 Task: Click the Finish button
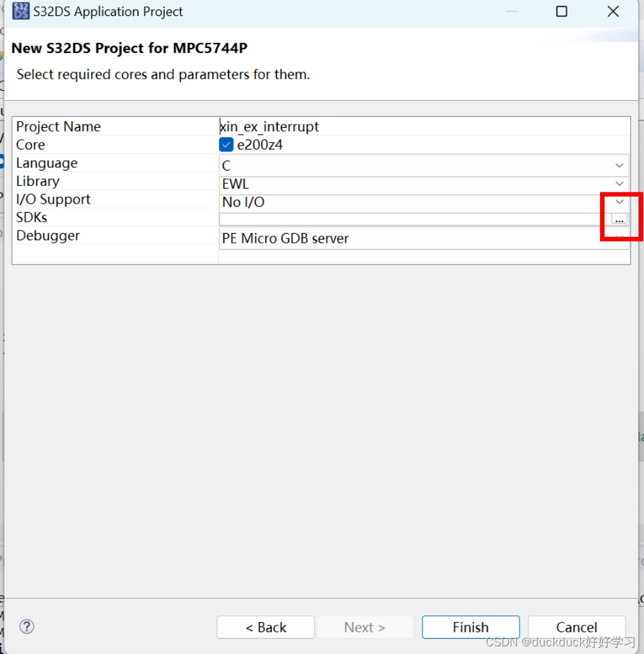tap(470, 627)
